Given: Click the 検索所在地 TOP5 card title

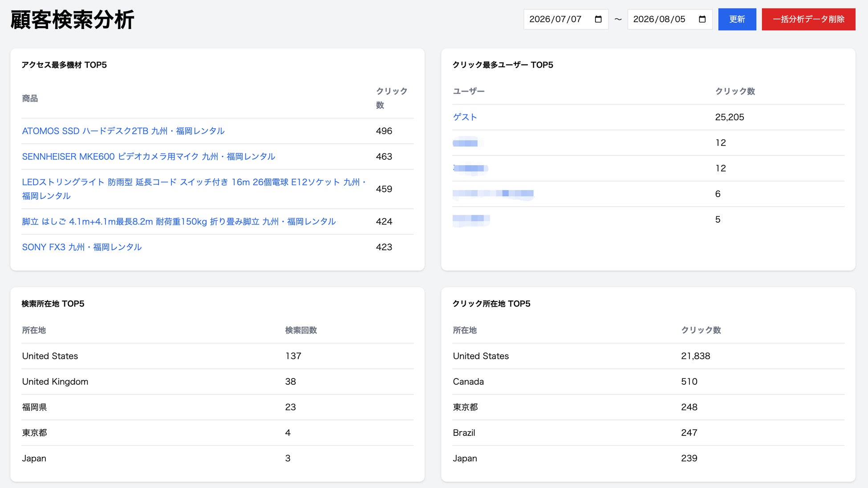Looking at the screenshot, I should click(x=53, y=304).
